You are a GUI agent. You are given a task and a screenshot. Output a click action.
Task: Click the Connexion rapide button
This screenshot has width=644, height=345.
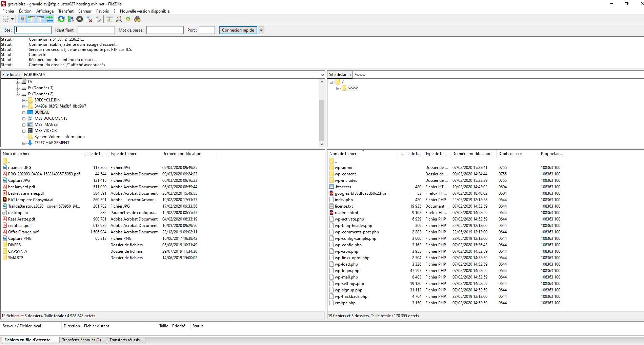238,30
